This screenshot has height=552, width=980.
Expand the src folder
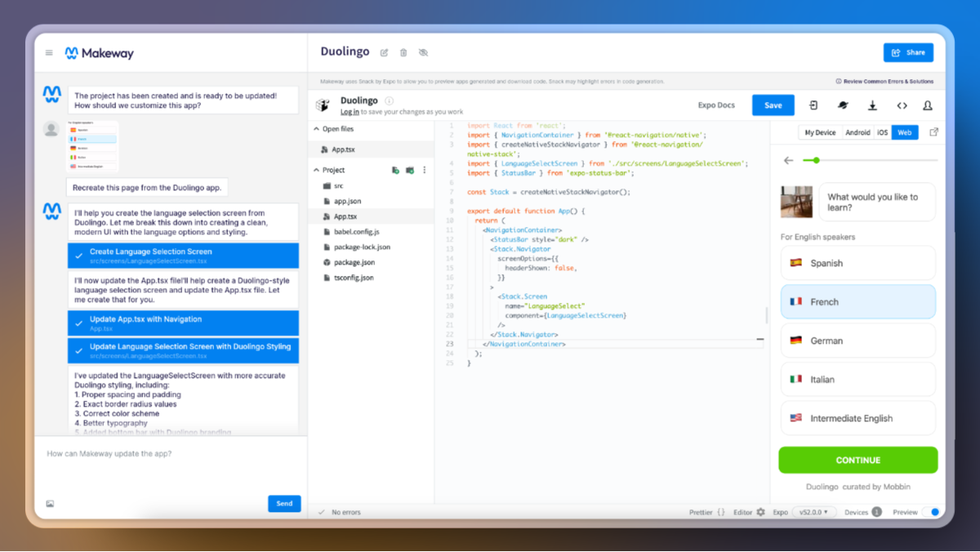(372, 185)
